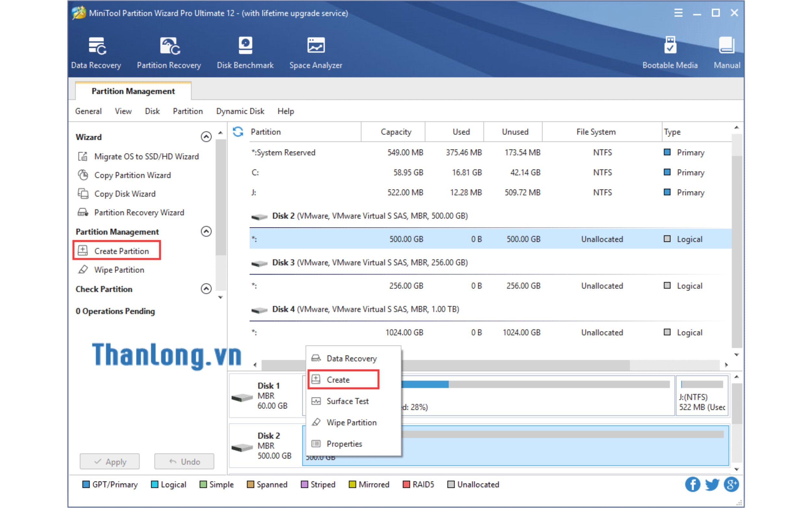Open the Facebook share icon
Viewport: 812px width, 508px height.
click(x=692, y=485)
